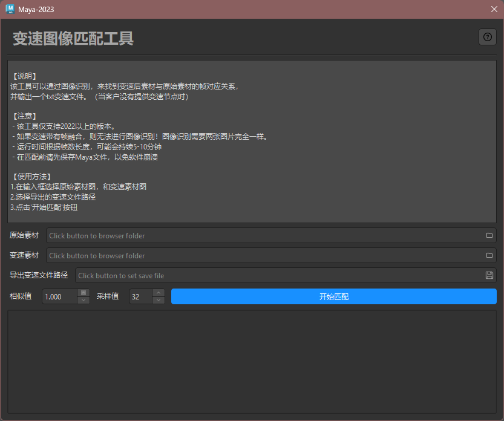The width and height of the screenshot is (504, 421).
Task: Click the 【注意】 heading in instructions
Action: click(25, 116)
